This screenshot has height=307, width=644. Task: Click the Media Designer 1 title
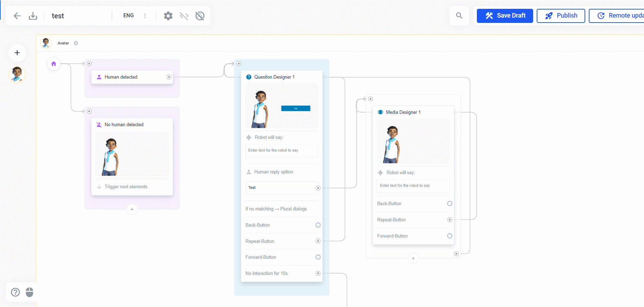pos(403,112)
